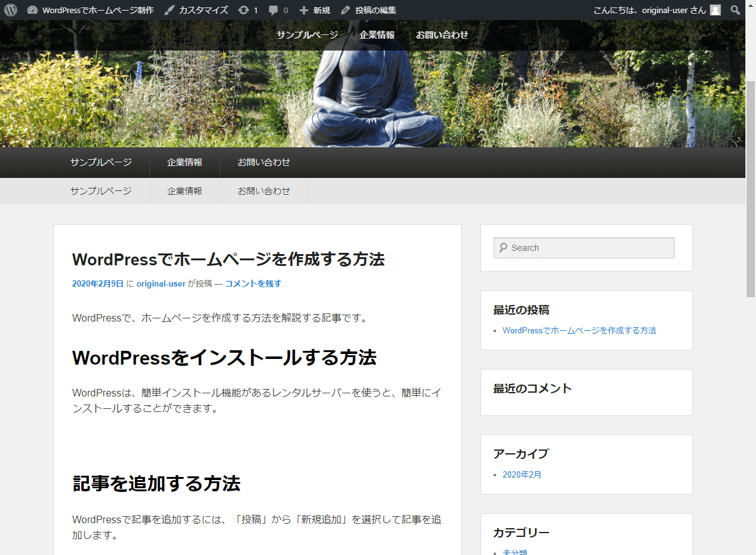Open the Customize (カスタマイズ) option
756x555 pixels.
(196, 10)
